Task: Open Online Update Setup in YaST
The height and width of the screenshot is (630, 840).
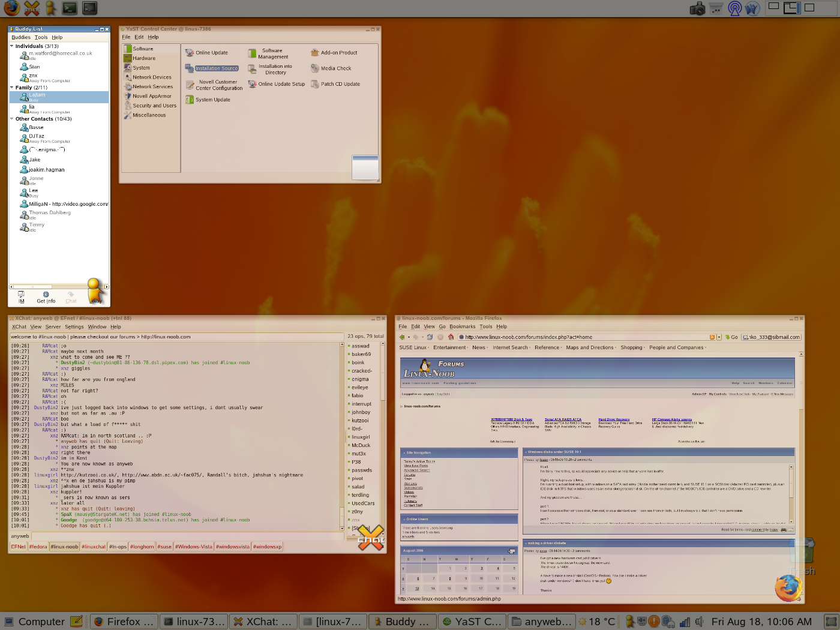Action: (277, 84)
